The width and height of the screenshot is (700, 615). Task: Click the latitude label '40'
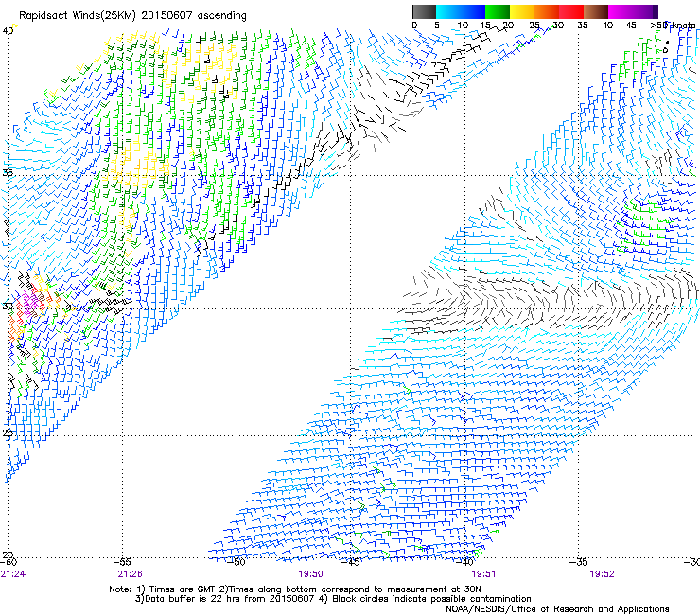point(8,31)
